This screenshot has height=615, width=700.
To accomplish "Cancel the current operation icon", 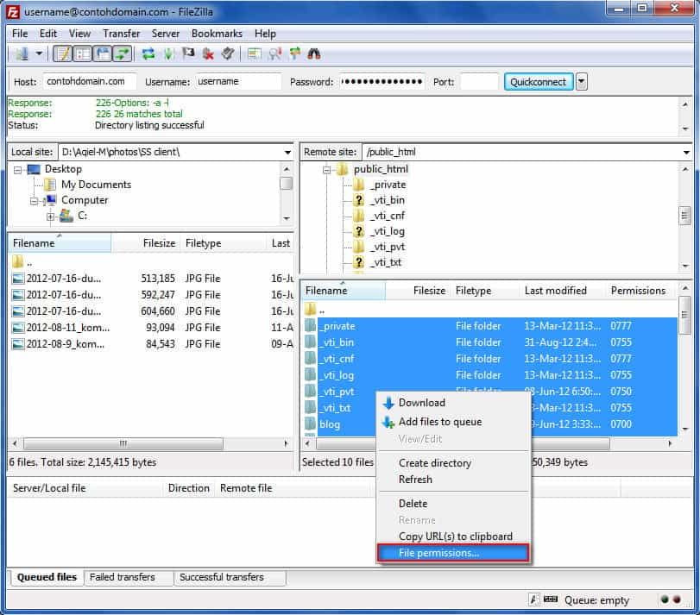I will point(188,53).
